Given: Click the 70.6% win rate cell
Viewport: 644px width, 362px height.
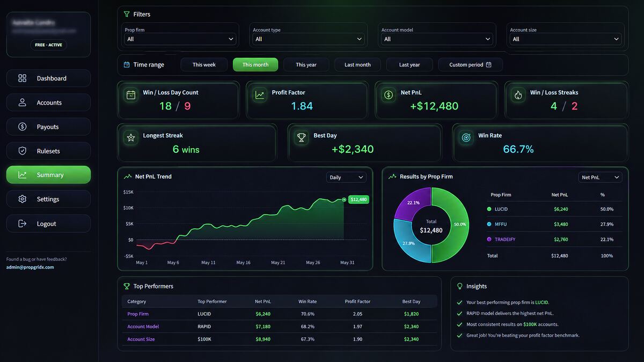Looking at the screenshot, I should [x=308, y=314].
